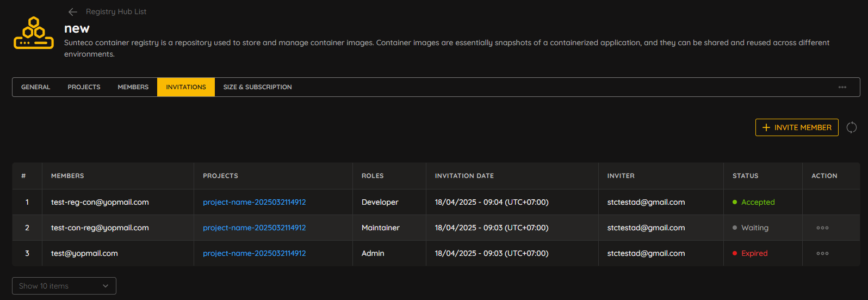The width and height of the screenshot is (868, 300).
Task: Click the yellow registry hub logo icon
Action: pyautogui.click(x=34, y=33)
